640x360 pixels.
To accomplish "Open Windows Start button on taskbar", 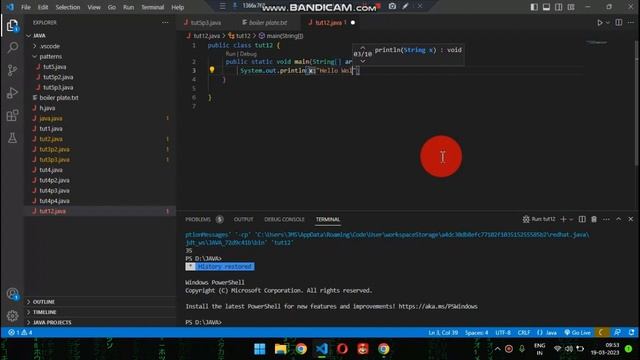I will (x=260, y=349).
